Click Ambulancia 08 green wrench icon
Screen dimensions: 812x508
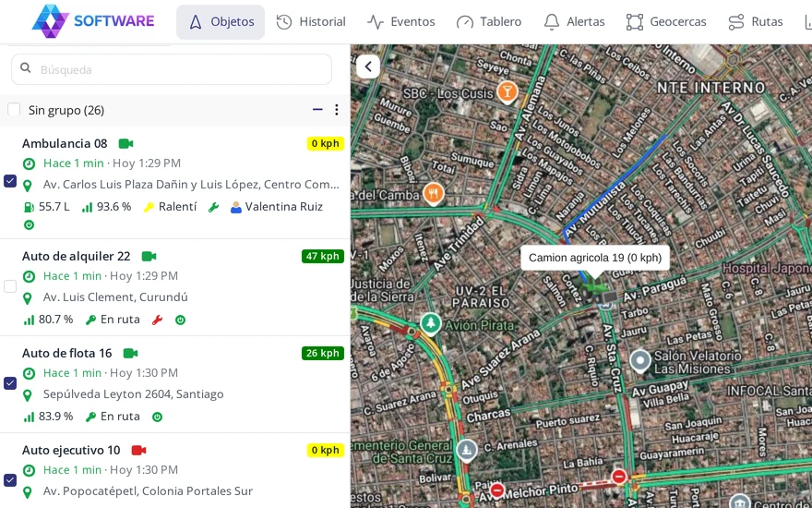213,207
